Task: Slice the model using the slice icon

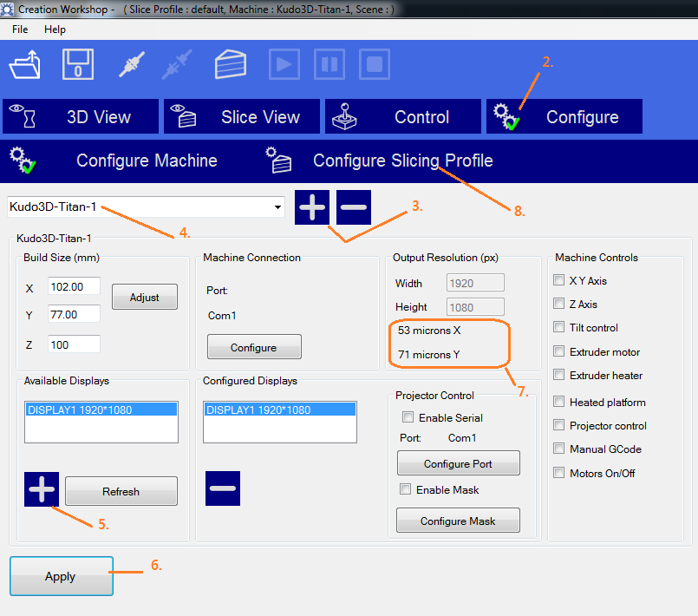Action: (x=230, y=64)
